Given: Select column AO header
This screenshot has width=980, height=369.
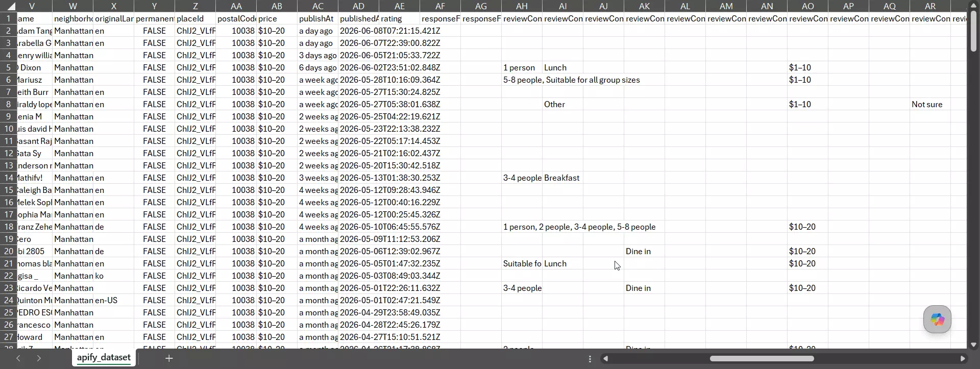Looking at the screenshot, I should 808,6.
